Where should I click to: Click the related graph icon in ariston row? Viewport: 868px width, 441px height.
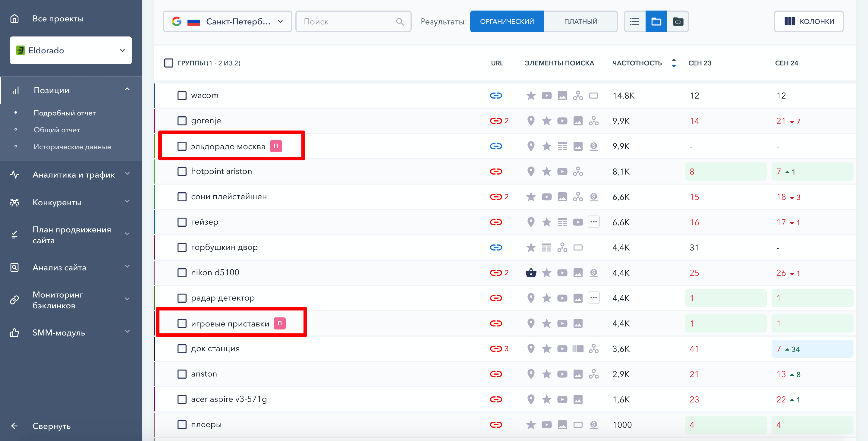593,374
